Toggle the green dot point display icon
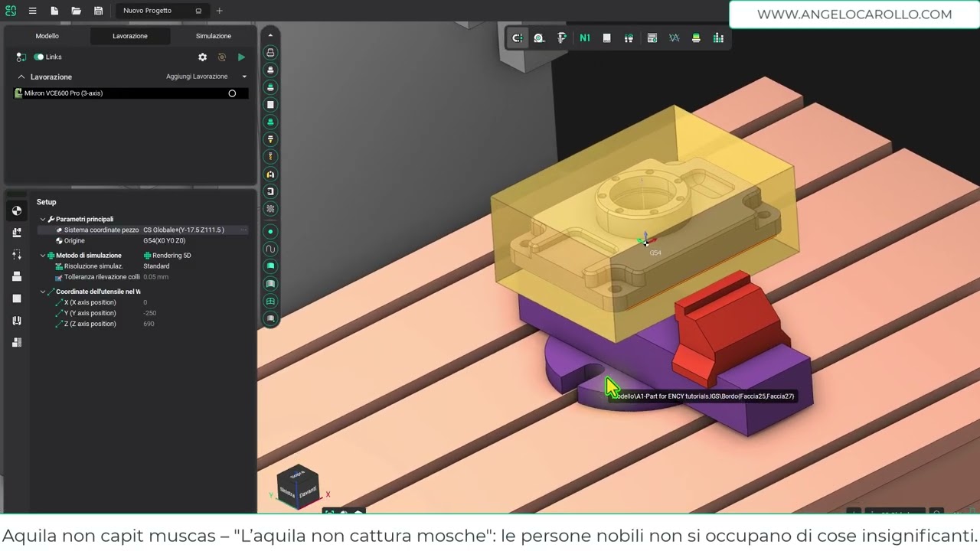This screenshot has width=980, height=551. (x=270, y=231)
